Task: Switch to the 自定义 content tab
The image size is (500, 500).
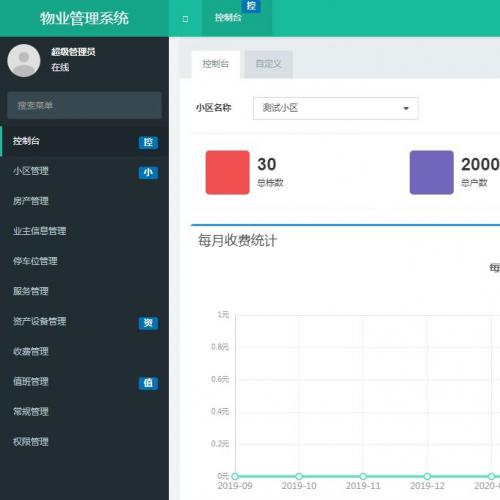Action: pyautogui.click(x=269, y=64)
